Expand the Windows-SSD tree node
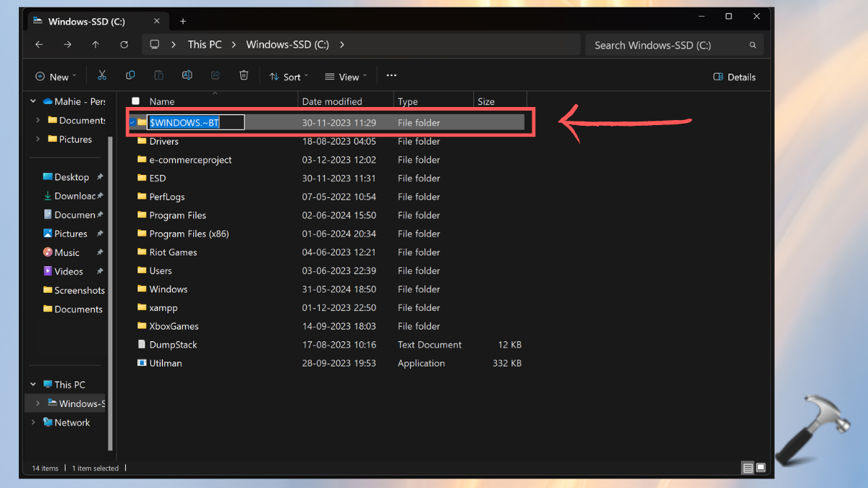The width and height of the screenshot is (868, 488). (38, 403)
